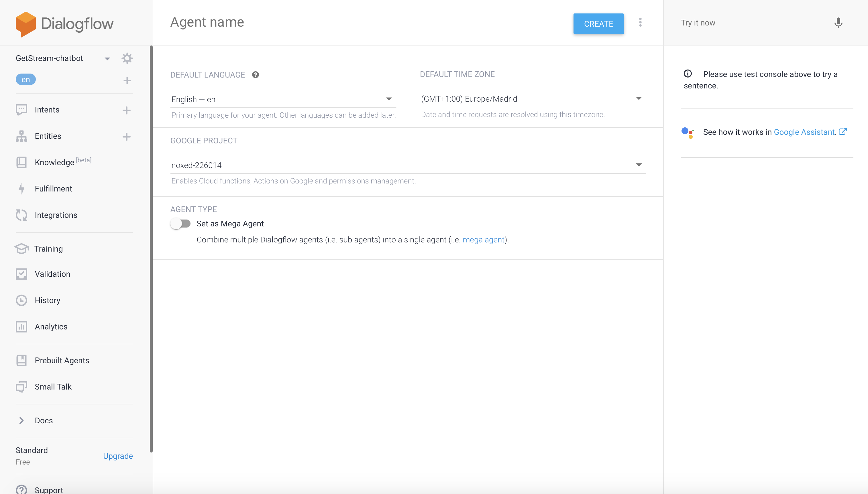Viewport: 868px width, 494px height.
Task: Expand the Docs menu item
Action: pyautogui.click(x=44, y=420)
